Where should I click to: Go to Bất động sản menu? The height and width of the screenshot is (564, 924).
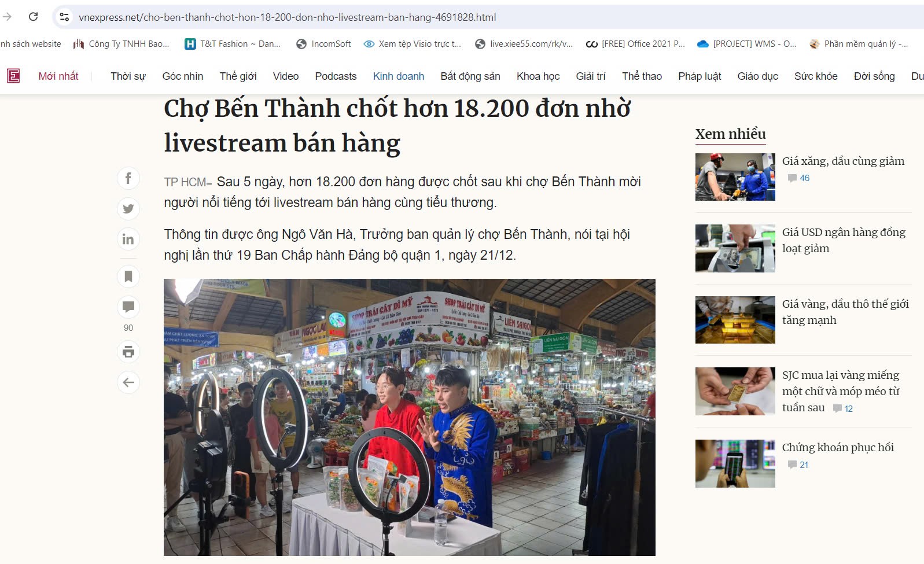click(470, 76)
